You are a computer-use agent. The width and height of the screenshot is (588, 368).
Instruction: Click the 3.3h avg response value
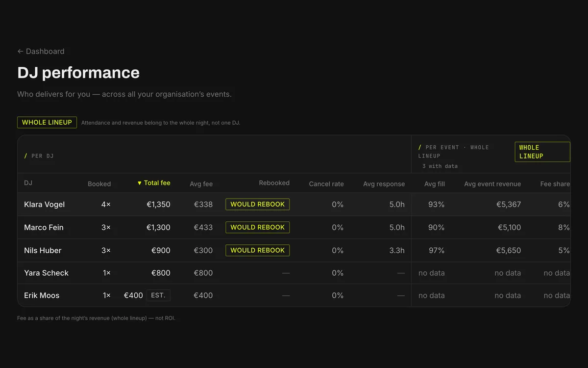397,251
